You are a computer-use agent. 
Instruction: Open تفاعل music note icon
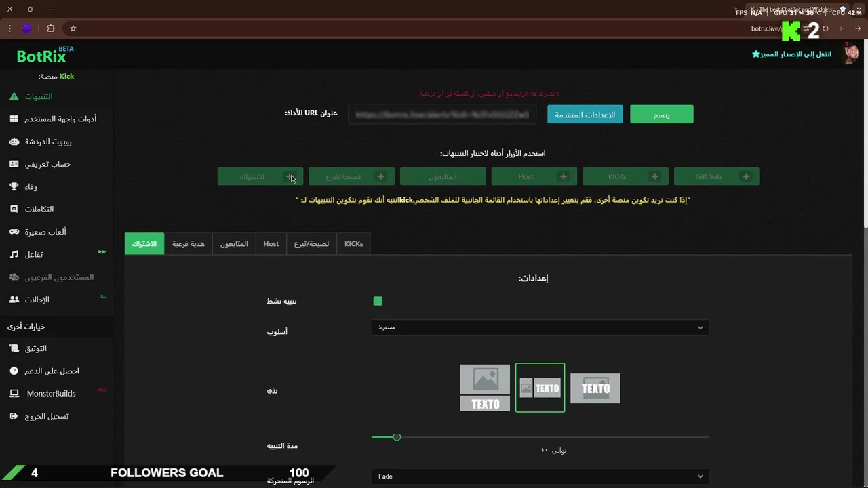pyautogui.click(x=14, y=254)
